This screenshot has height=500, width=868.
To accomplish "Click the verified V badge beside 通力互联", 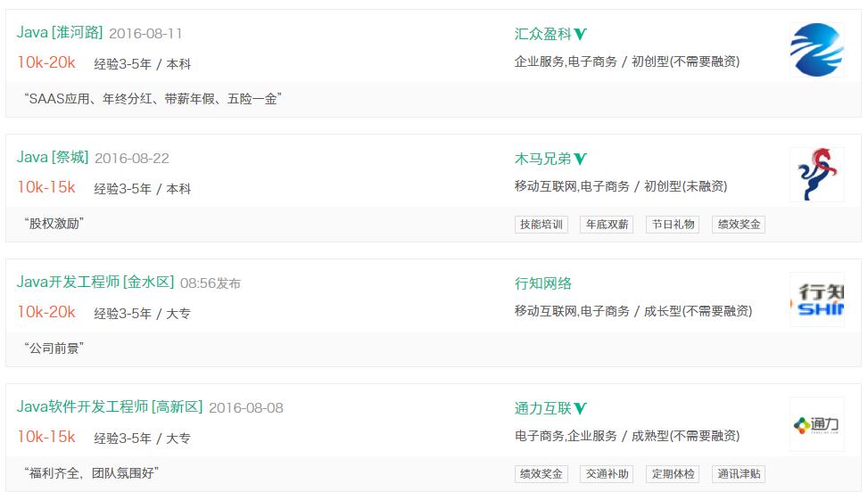I will 581,409.
